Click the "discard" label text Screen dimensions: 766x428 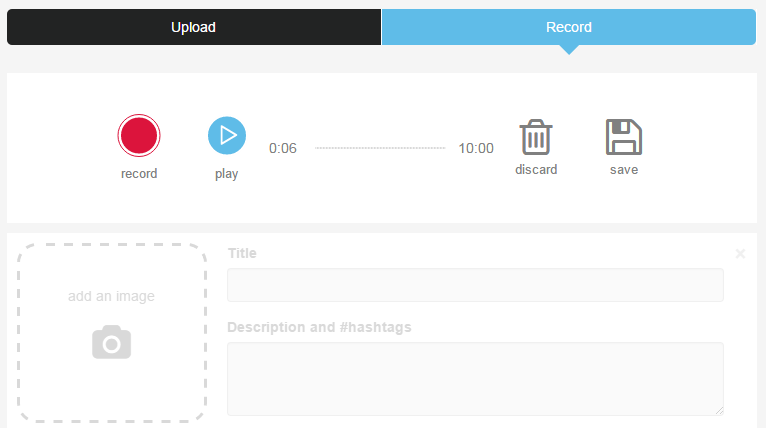pyautogui.click(x=536, y=170)
